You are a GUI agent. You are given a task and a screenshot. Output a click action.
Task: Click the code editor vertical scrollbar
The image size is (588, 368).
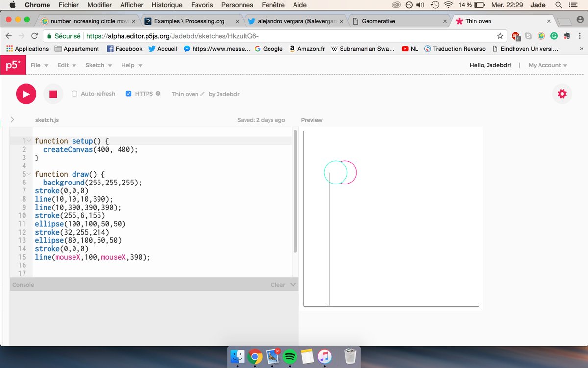[x=295, y=191]
